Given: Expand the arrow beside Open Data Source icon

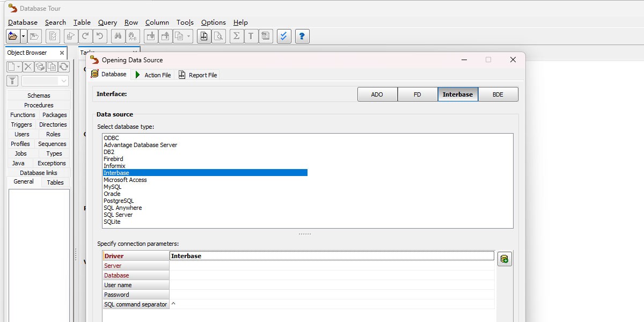Looking at the screenshot, I should point(24,36).
